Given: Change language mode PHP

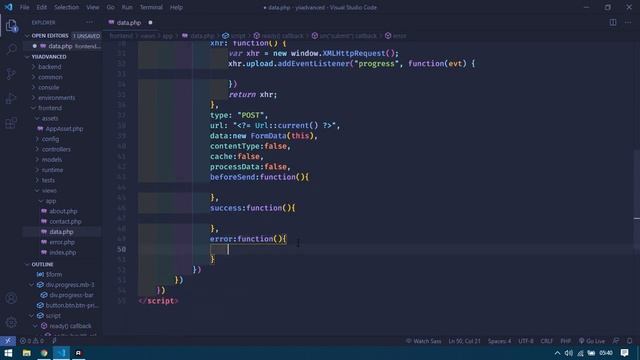Looking at the screenshot, I should pyautogui.click(x=565, y=341).
